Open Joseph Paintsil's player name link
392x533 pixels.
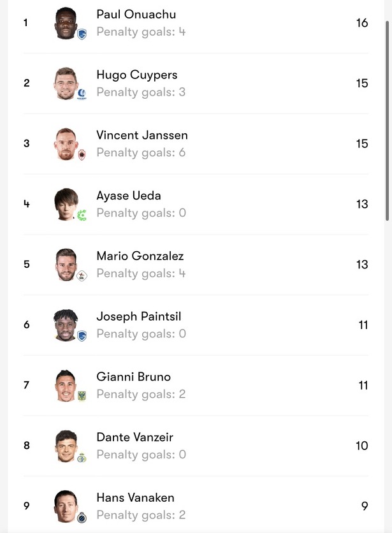point(139,316)
